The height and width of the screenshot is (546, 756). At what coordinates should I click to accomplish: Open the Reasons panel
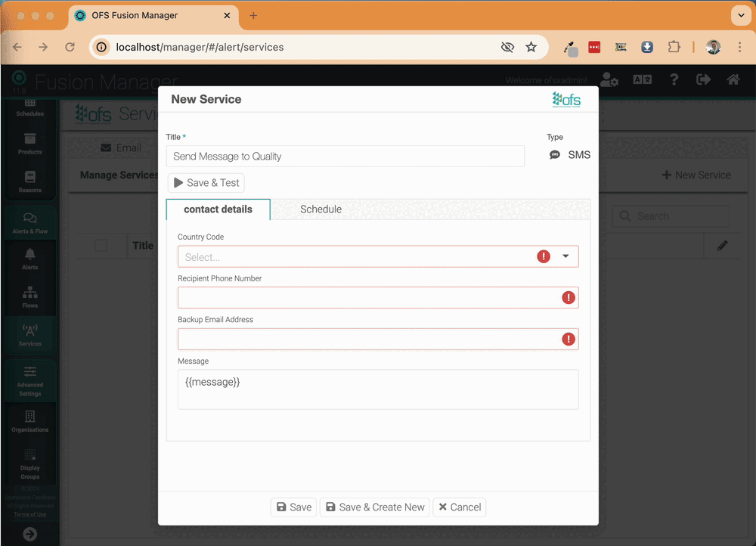point(29,181)
